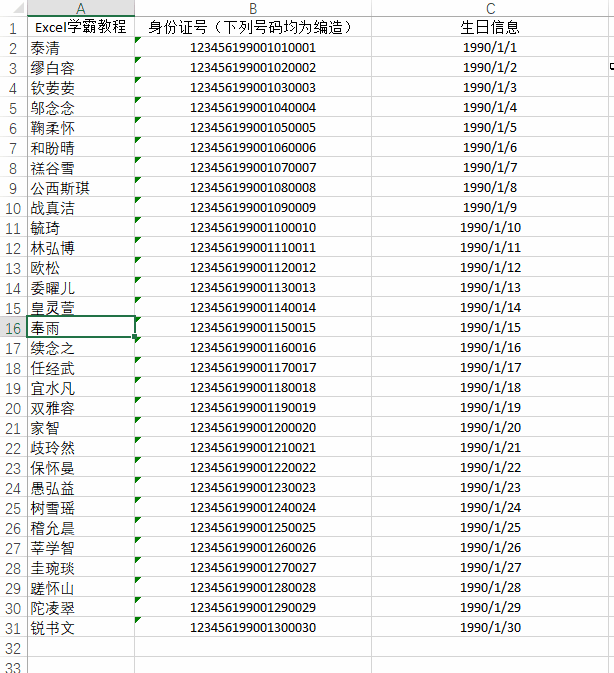Click ID cell 123456199001150015

tap(253, 327)
